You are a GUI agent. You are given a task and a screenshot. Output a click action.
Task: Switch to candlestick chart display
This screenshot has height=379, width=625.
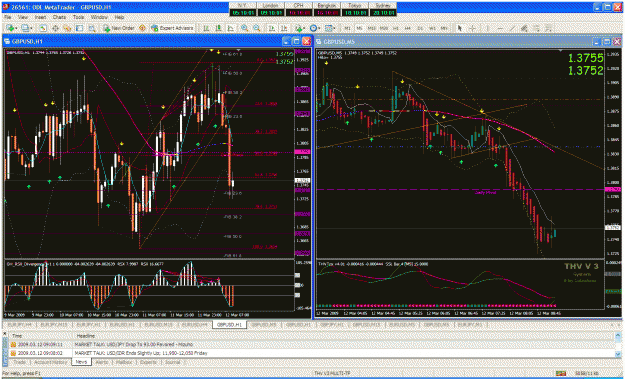tap(218, 28)
